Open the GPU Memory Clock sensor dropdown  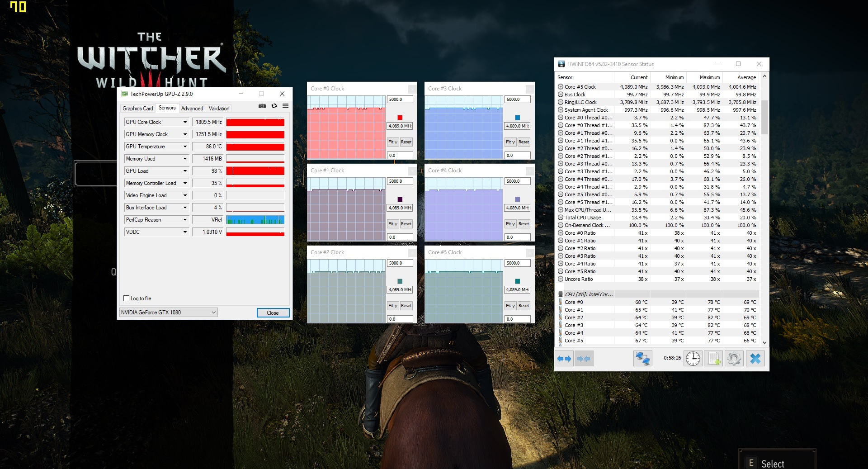tap(185, 134)
